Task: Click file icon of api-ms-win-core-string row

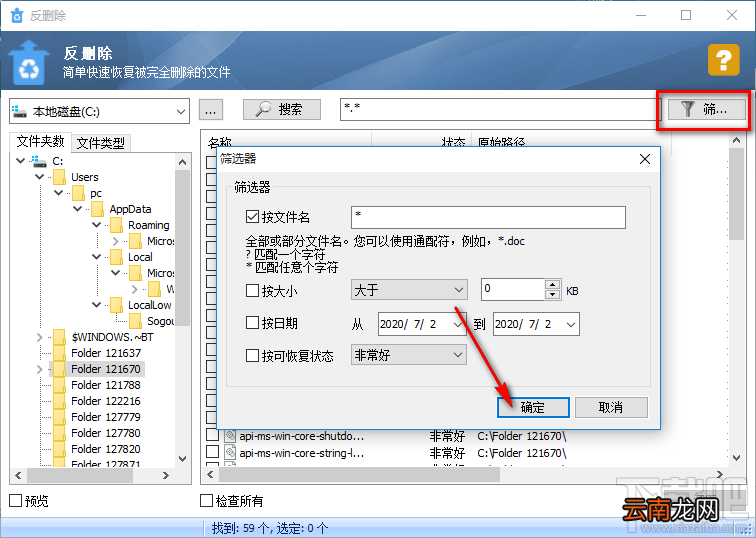Action: pyautogui.click(x=230, y=453)
